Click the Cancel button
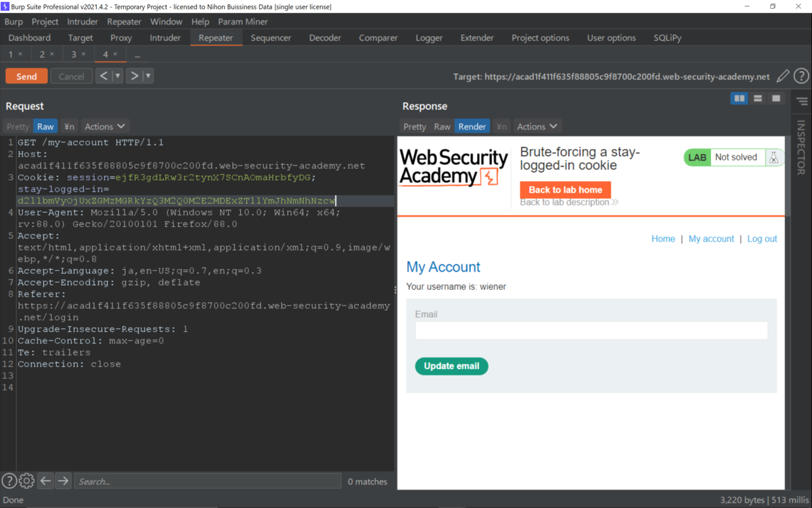Screen dimensions: 812x508 click(71, 77)
